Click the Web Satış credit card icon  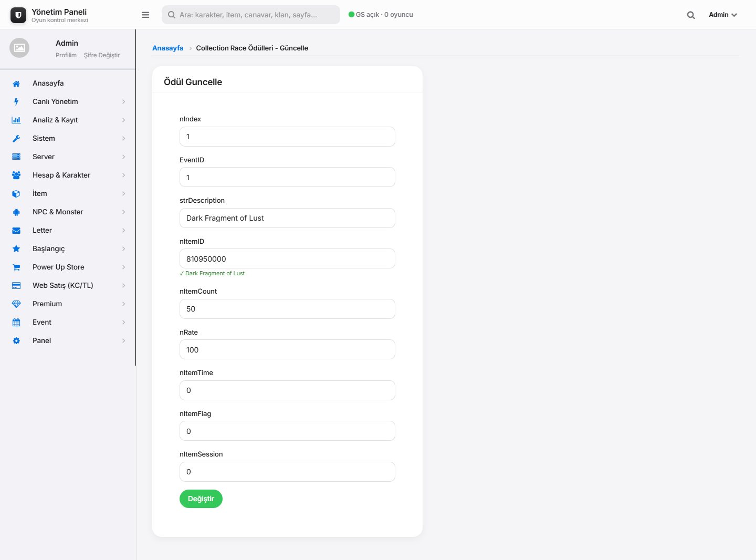pos(16,286)
